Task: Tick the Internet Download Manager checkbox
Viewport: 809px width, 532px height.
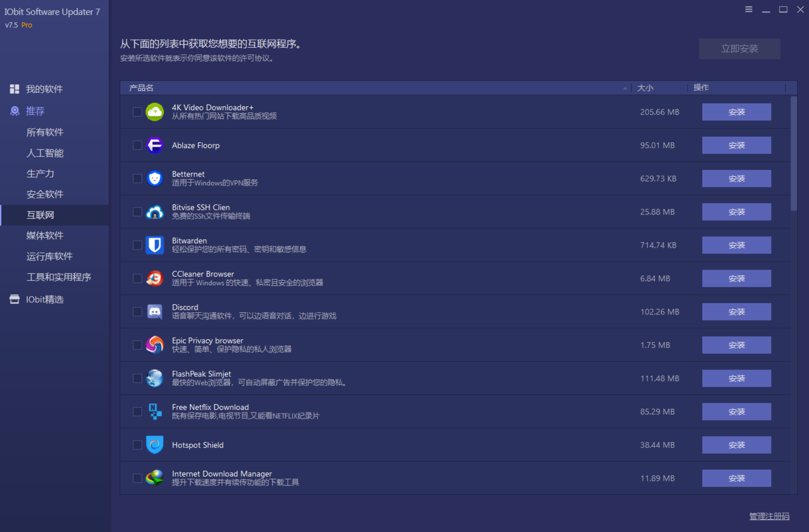Action: click(137, 478)
